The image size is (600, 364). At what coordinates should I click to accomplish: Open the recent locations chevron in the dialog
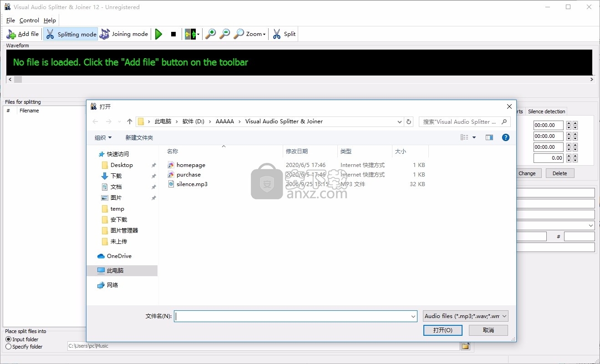pos(119,121)
